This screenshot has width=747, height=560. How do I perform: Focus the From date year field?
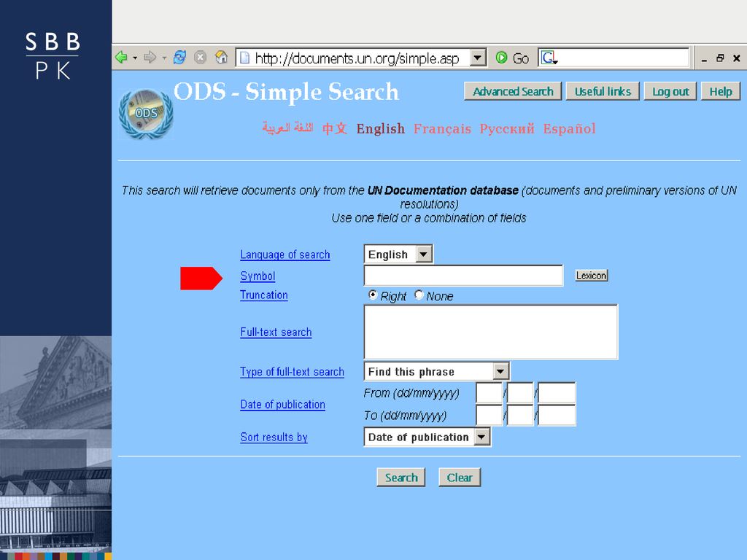pos(557,393)
